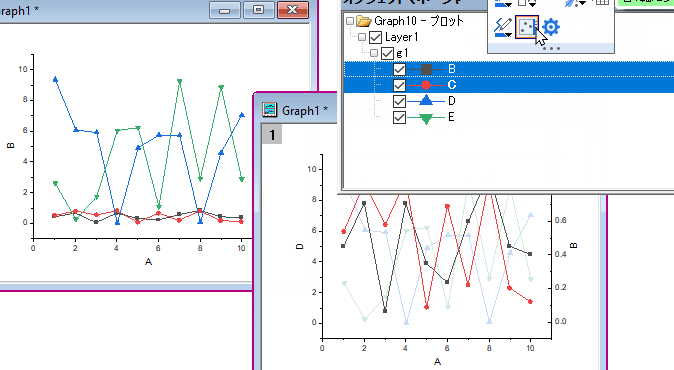Uncheck the plot C visibility checkbox
Viewport: 674px width, 370px height.
pos(399,85)
